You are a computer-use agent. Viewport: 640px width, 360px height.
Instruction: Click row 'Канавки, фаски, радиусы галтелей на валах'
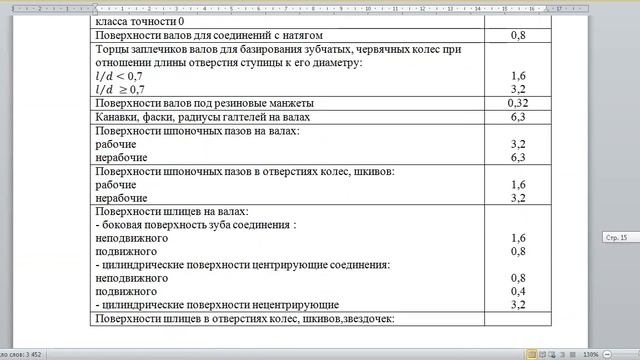pos(287,117)
